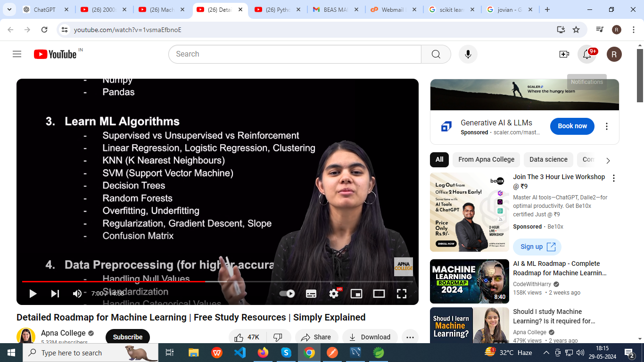Open File Explorer from the taskbar
The image size is (644, 362).
tap(194, 353)
